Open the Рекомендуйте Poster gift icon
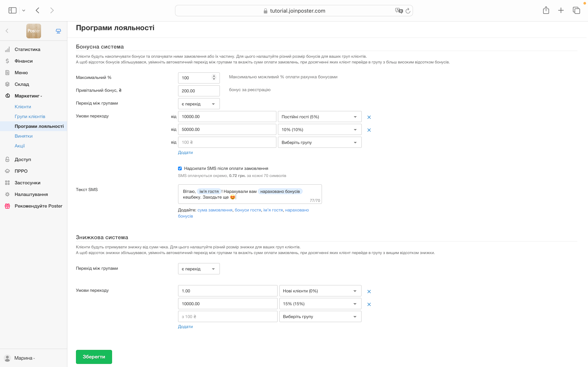 point(7,206)
